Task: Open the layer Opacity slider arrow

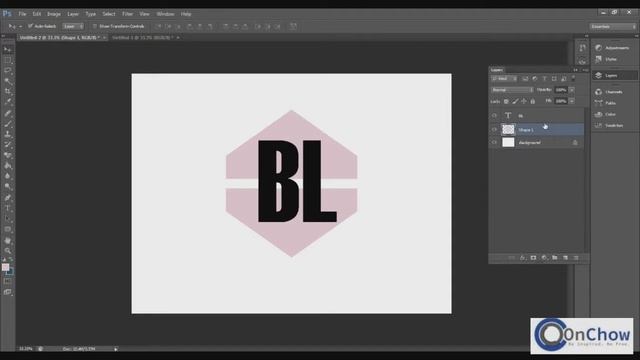Action: pyautogui.click(x=572, y=90)
